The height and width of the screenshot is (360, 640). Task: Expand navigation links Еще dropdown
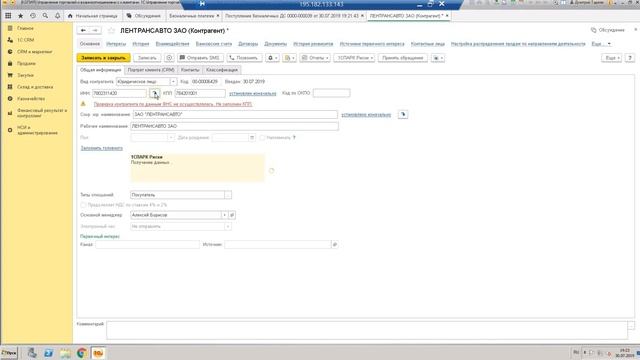(x=601, y=44)
